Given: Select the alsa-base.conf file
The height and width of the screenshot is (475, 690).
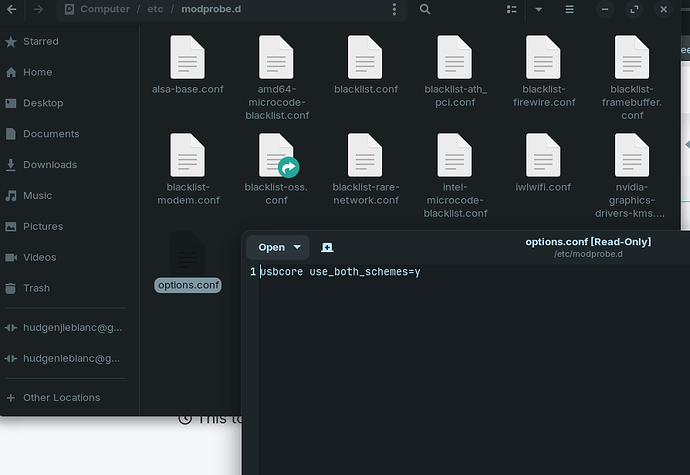Looking at the screenshot, I should 187,65.
